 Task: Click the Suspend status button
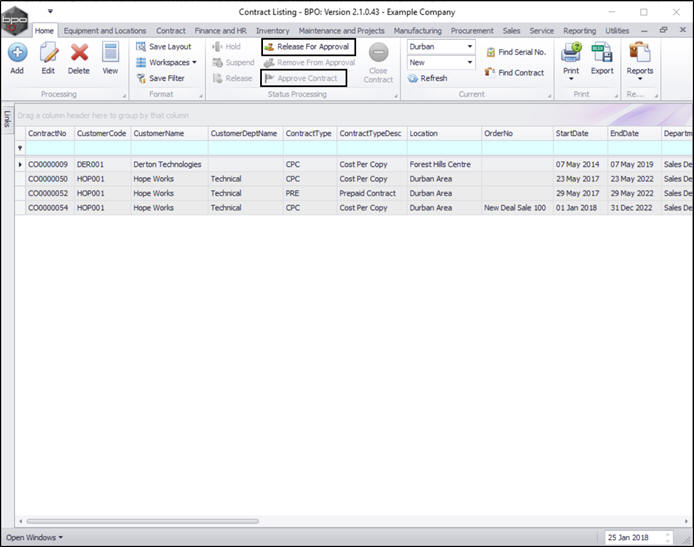click(234, 62)
